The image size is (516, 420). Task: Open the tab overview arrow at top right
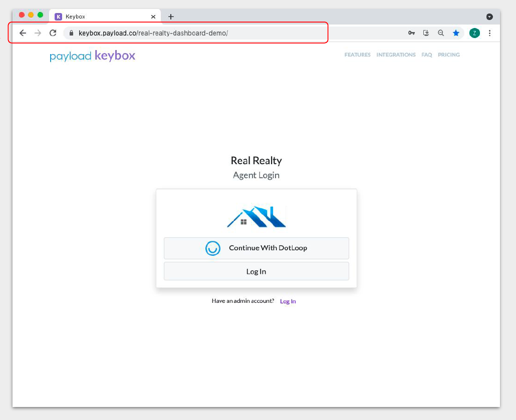489,16
